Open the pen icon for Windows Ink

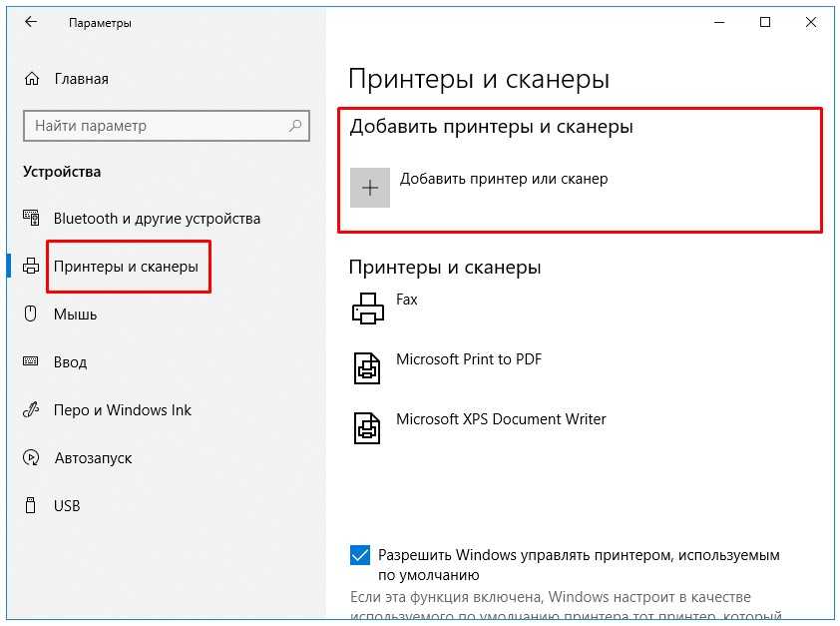31,409
